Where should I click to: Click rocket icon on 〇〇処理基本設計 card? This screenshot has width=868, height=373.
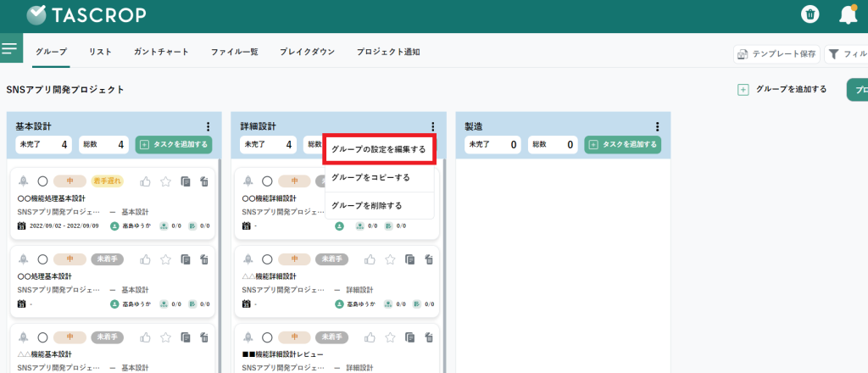[23, 259]
